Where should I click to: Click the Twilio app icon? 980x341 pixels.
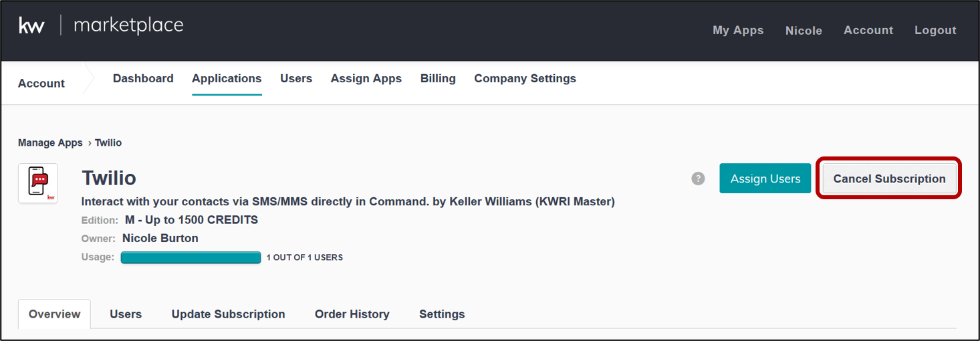(38, 183)
